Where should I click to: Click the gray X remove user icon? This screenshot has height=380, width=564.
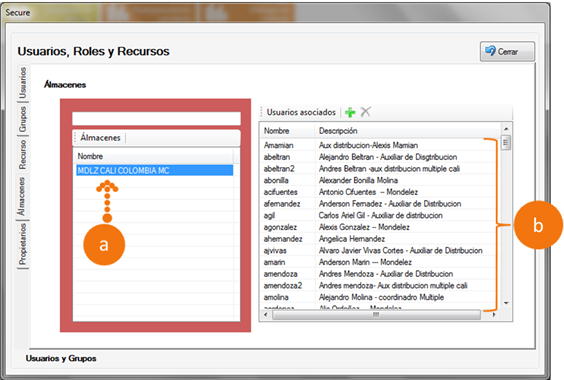click(x=365, y=112)
